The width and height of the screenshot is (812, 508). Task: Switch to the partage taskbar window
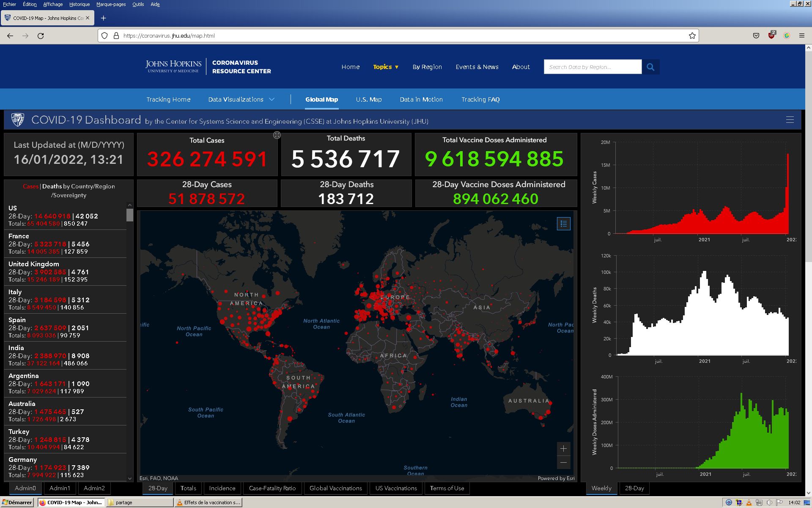[140, 502]
